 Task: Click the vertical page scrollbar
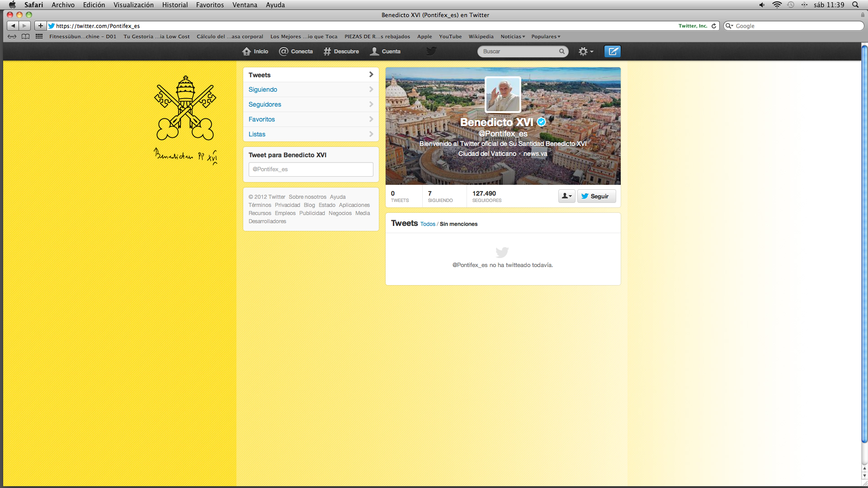click(x=864, y=244)
